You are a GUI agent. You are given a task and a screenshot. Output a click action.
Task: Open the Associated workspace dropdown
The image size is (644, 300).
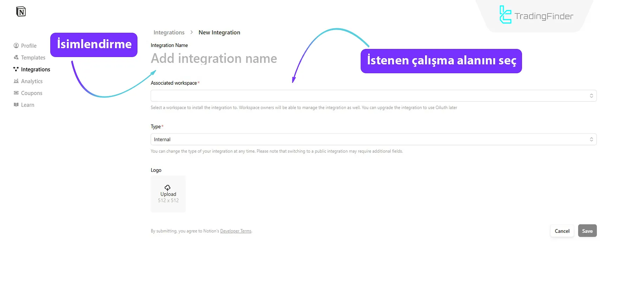374,96
